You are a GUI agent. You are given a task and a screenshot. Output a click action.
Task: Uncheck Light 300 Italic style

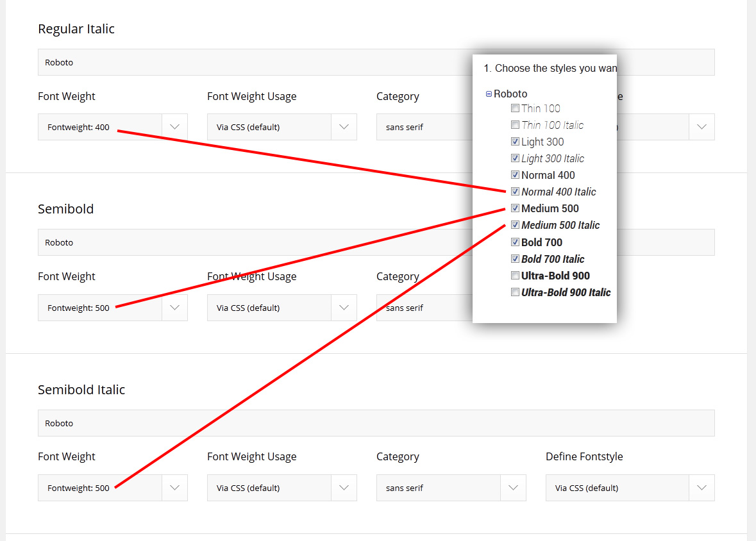point(515,158)
